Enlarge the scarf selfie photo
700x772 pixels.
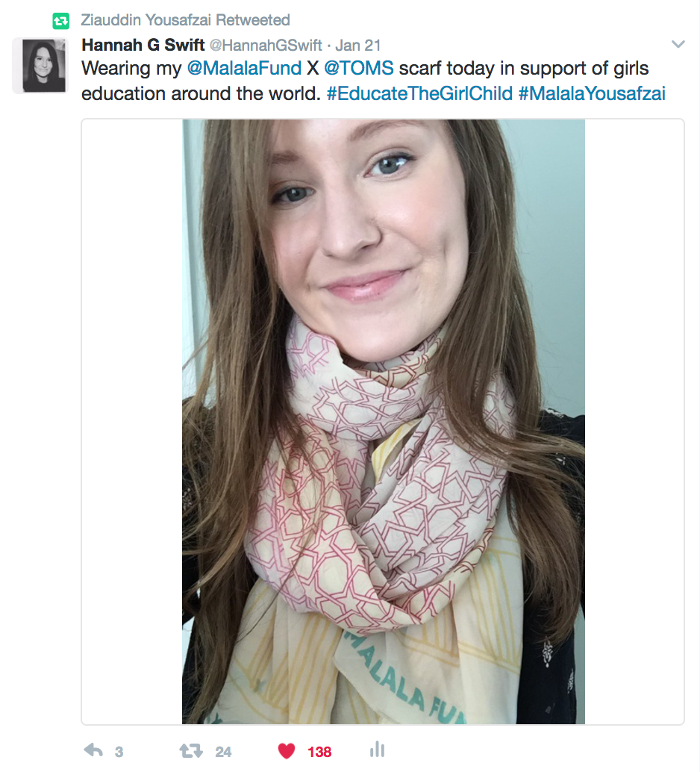(x=384, y=421)
